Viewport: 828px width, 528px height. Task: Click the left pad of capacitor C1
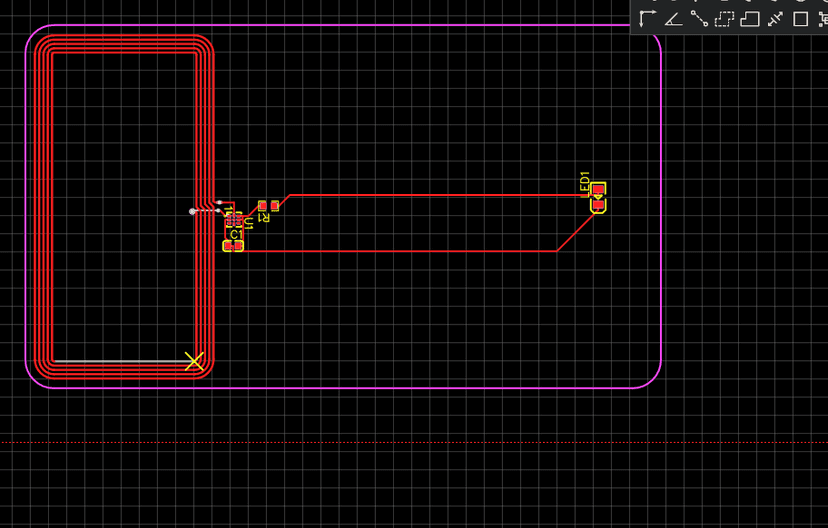(x=228, y=246)
